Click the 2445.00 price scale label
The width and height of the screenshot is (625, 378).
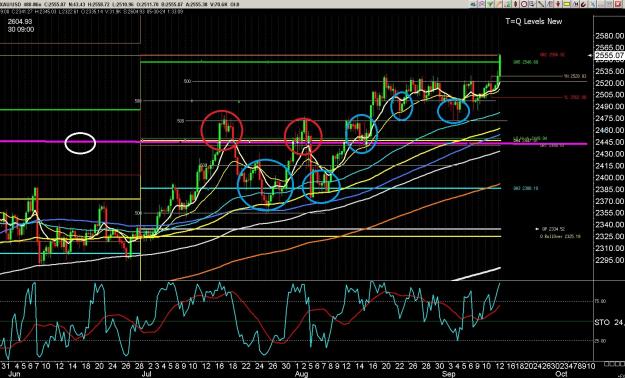[609, 142]
